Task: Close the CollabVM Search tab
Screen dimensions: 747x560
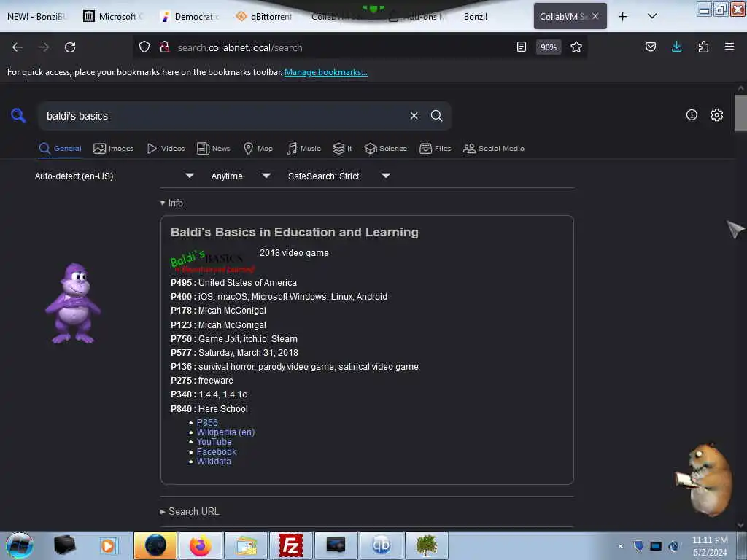Action: click(595, 16)
